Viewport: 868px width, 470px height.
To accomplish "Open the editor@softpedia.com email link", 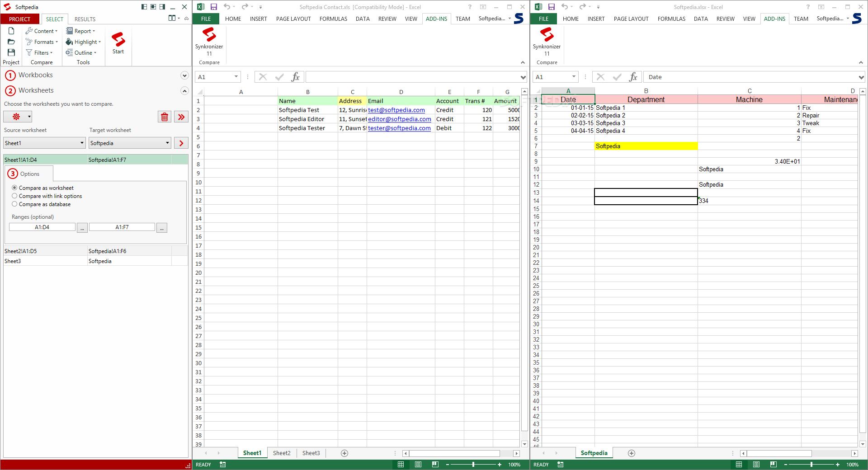I will pos(400,119).
